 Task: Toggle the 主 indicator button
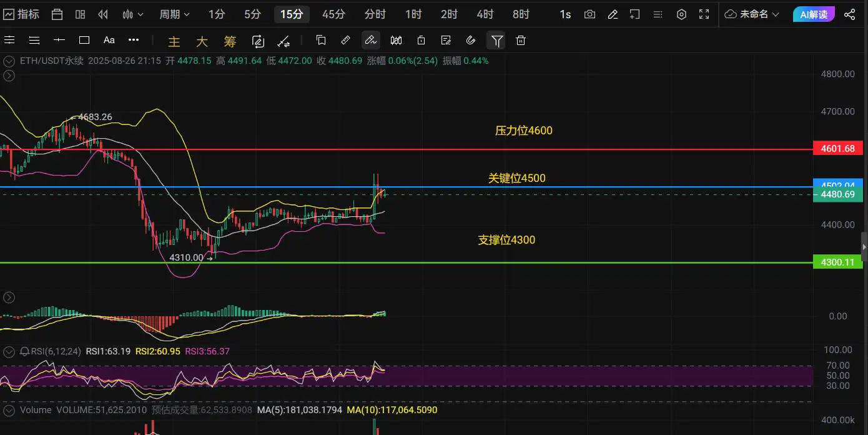tap(174, 41)
